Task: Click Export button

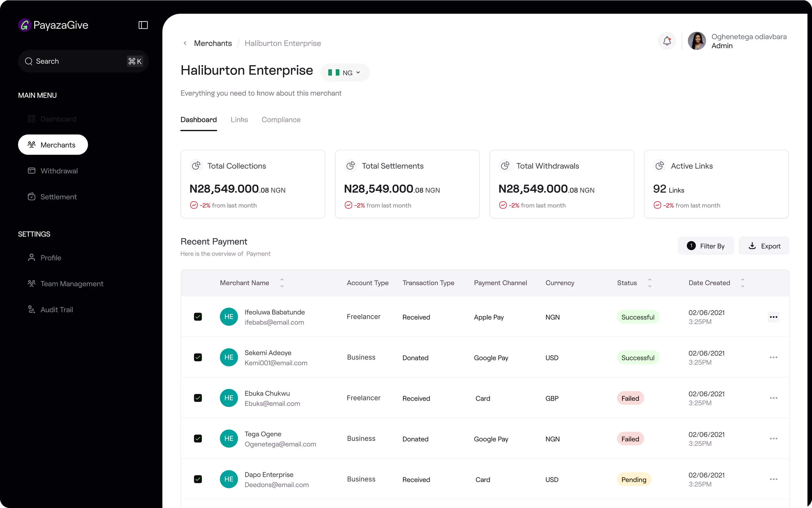Action: [x=764, y=246]
